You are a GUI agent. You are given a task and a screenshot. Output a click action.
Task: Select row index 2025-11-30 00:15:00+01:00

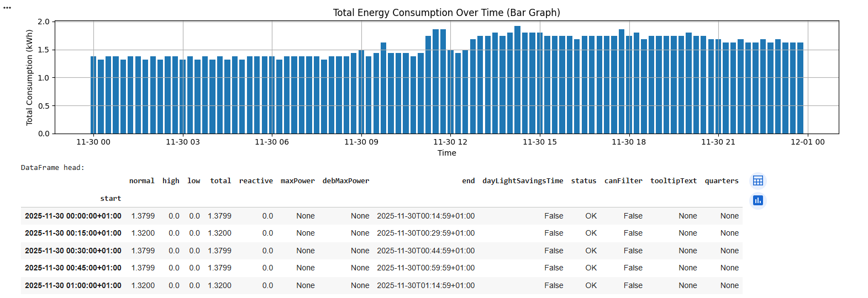coord(73,233)
